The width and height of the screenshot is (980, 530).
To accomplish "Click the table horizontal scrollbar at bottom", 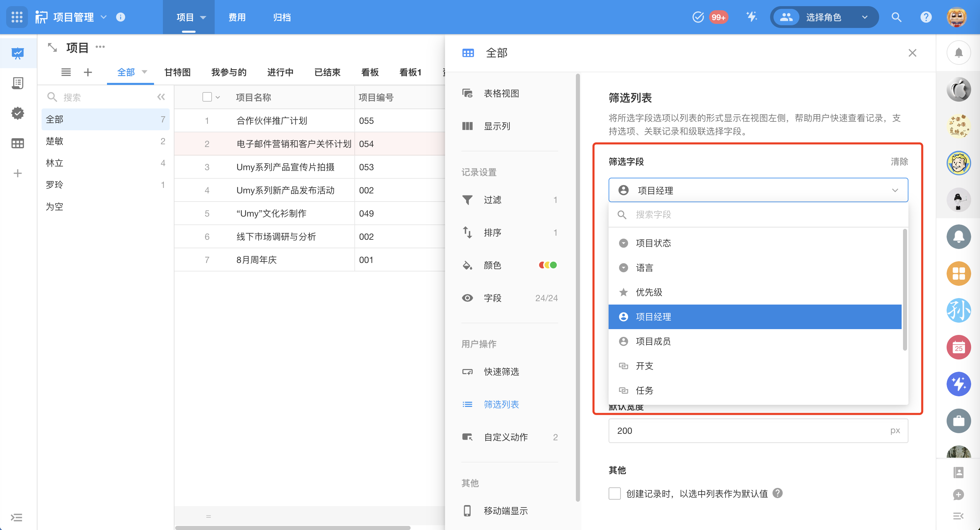I will 293,528.
